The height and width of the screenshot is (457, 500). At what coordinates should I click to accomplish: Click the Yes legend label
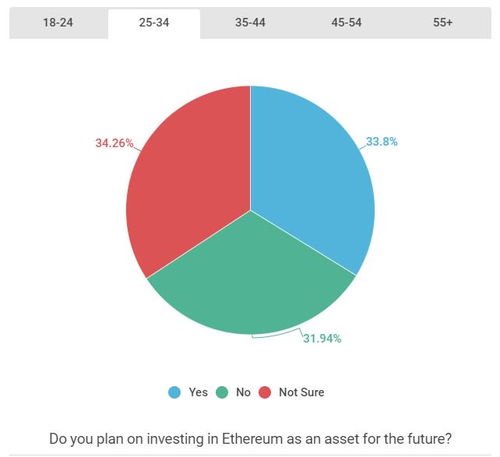tap(198, 392)
